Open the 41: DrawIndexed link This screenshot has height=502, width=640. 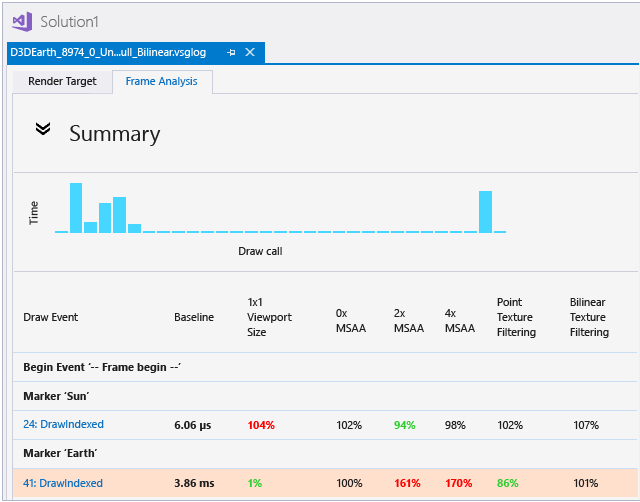(63, 483)
